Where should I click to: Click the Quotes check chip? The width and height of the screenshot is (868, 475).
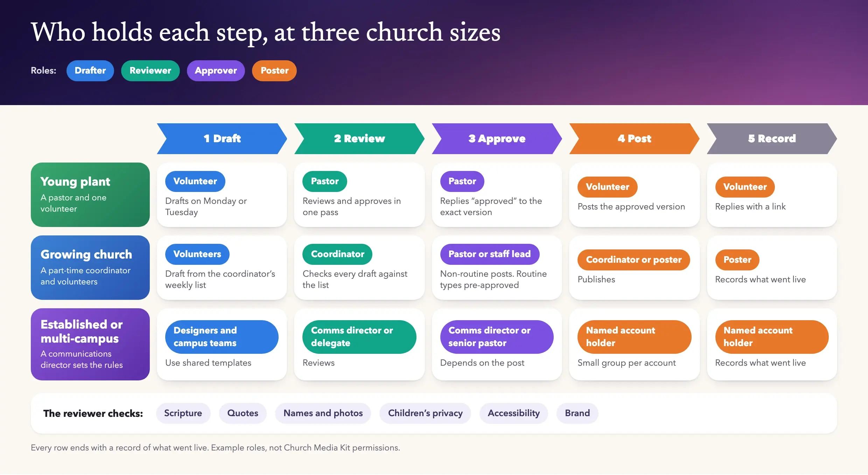click(x=243, y=413)
